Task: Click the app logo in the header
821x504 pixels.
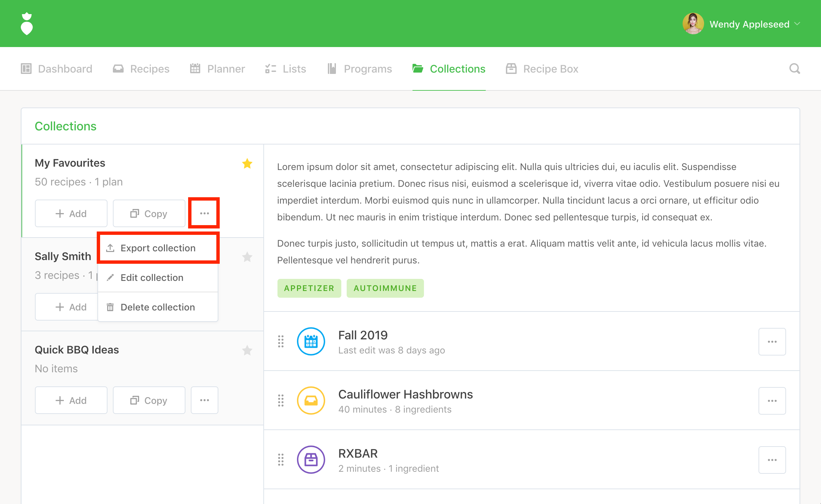Action: (x=27, y=24)
